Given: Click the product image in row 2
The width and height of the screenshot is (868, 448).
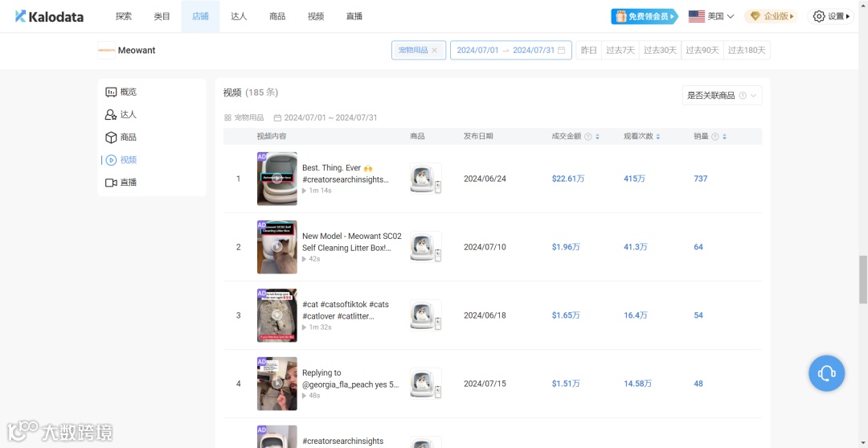Looking at the screenshot, I should [x=426, y=247].
